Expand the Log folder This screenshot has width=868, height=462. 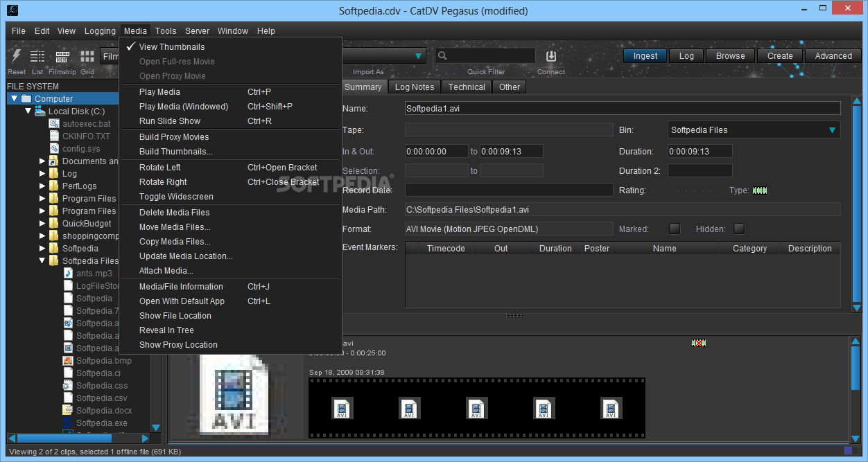[42, 174]
